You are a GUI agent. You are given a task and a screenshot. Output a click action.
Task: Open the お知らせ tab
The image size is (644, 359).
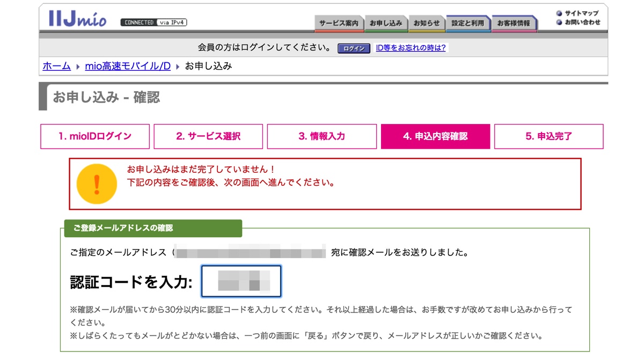click(426, 24)
